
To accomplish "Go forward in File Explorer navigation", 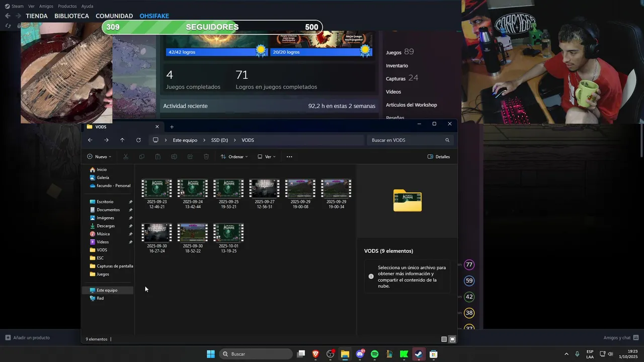I will (106, 140).
